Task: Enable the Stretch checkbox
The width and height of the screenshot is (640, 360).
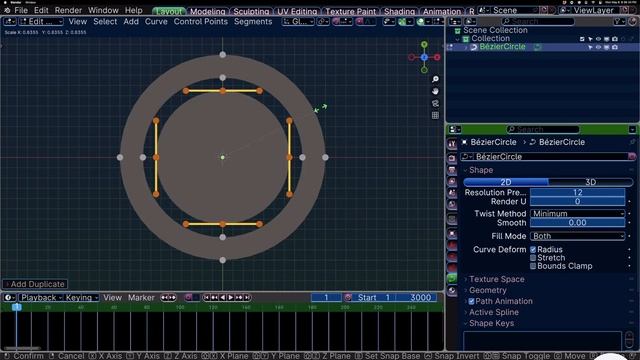Action: pyautogui.click(x=533, y=258)
